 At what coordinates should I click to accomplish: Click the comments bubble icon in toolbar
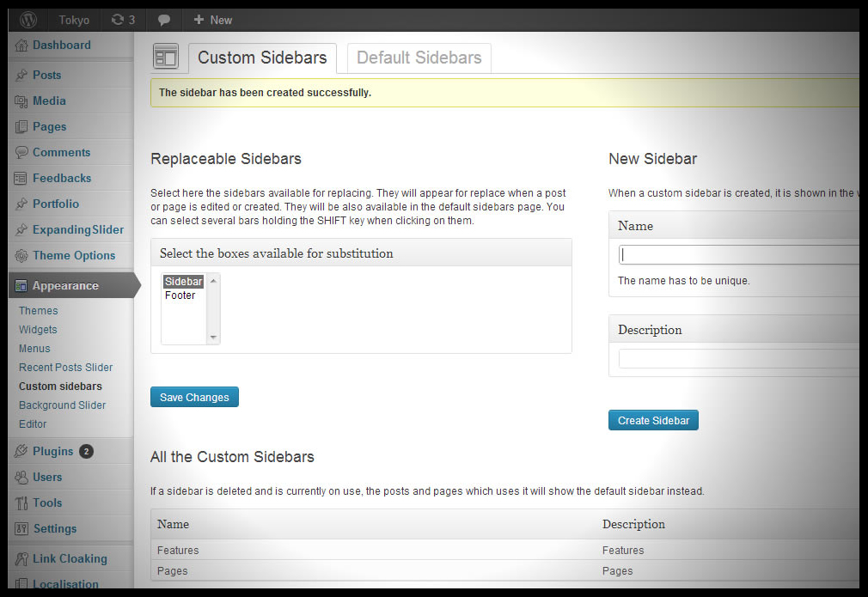pos(164,20)
